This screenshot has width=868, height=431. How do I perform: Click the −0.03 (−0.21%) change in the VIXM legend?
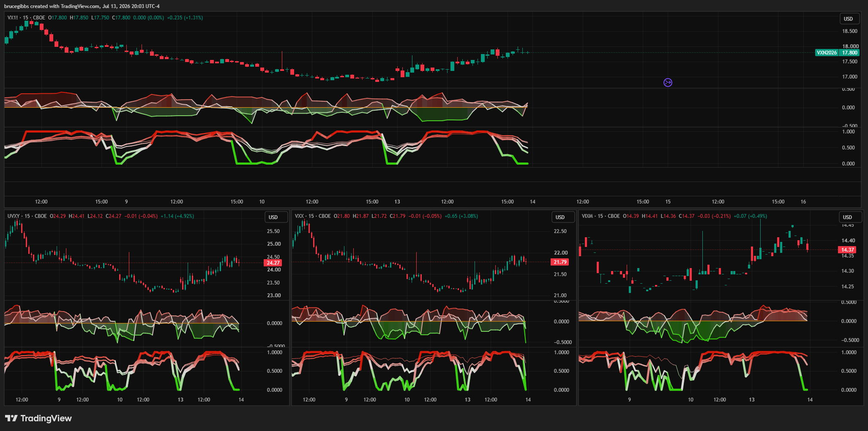click(714, 216)
